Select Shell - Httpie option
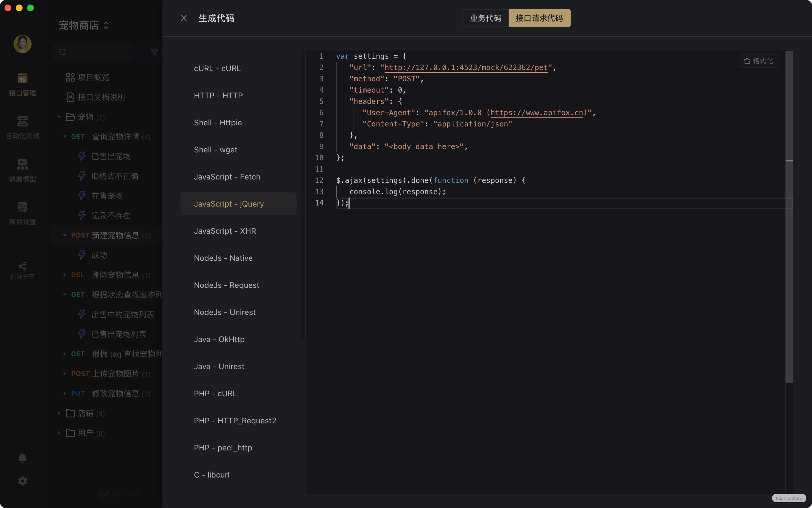812x508 pixels. [238, 123]
